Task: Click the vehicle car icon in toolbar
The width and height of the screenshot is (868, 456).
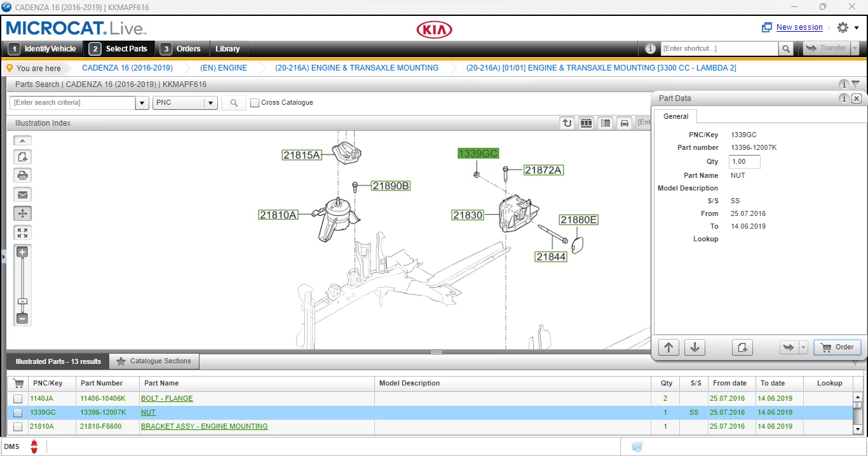Action: (x=624, y=123)
